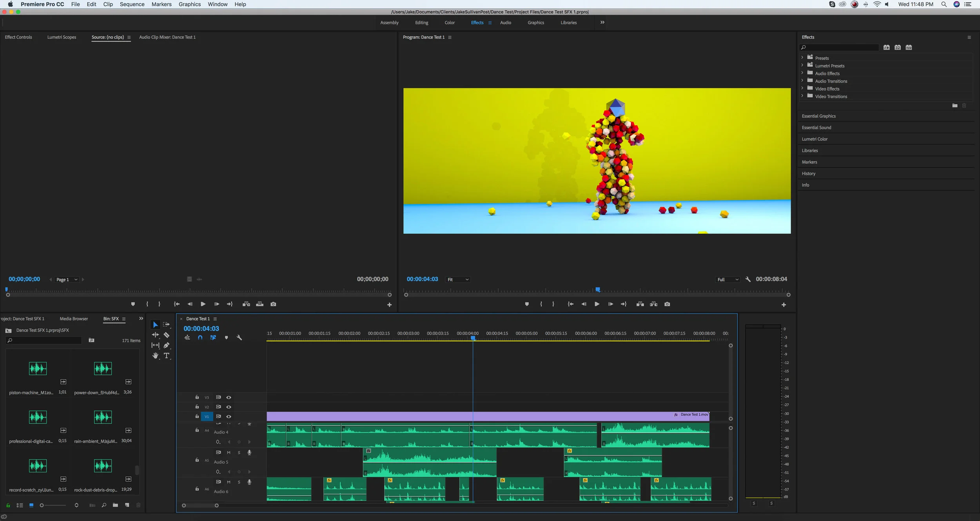Expand Audio Transitions folder

tap(802, 81)
